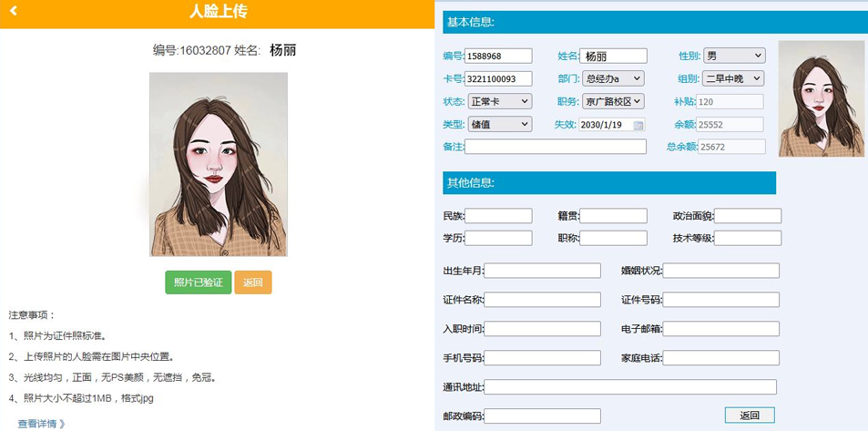Click the 手机号码 input field
Image resolution: width=868 pixels, height=431 pixels.
click(x=543, y=358)
